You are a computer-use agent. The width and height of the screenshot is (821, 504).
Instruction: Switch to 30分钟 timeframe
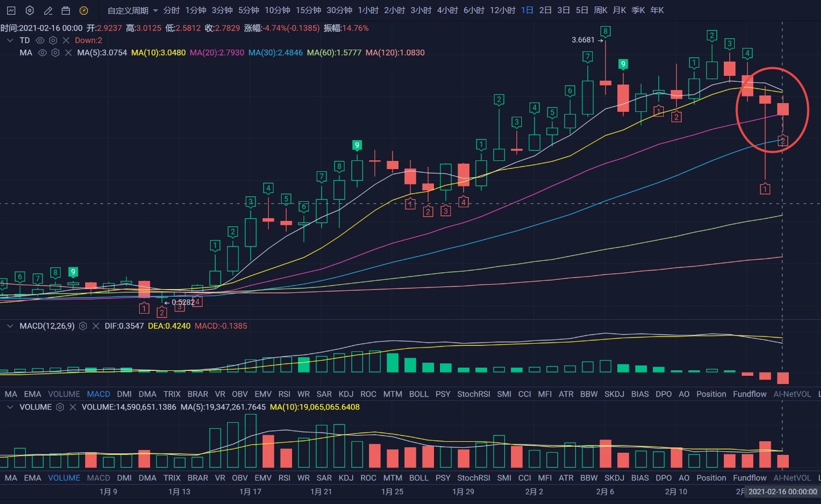(340, 10)
